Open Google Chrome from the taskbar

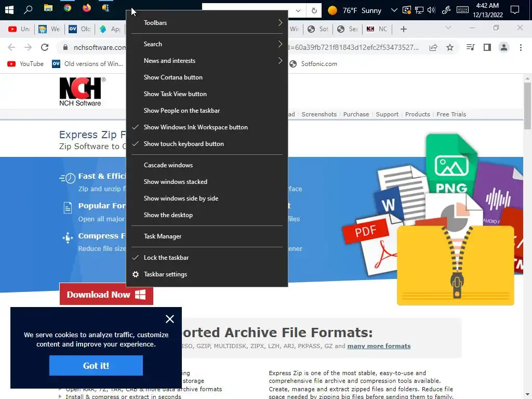click(68, 8)
